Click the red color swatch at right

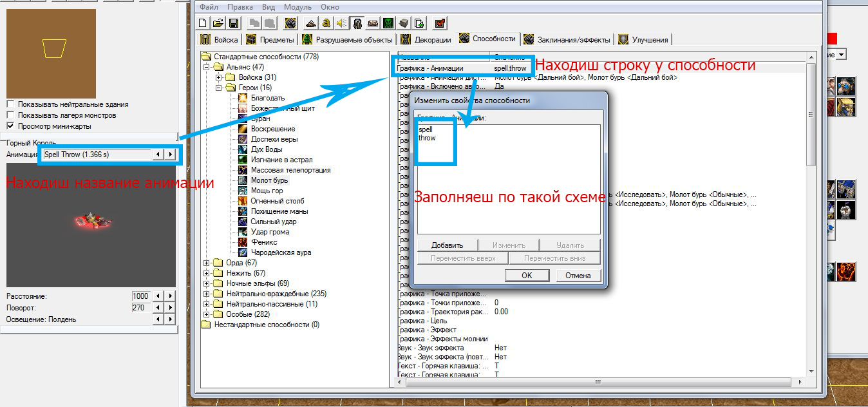click(x=832, y=38)
